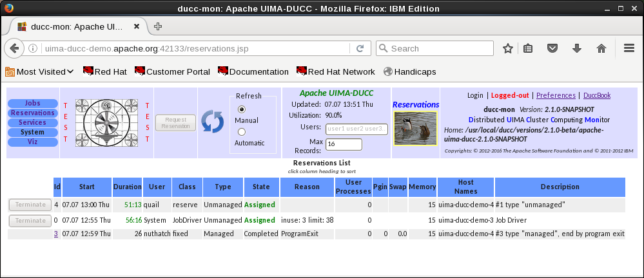Screen dimensions: 644x278
Task: Terminate reservation 4 owned by quail
Action: [x=30, y=205]
